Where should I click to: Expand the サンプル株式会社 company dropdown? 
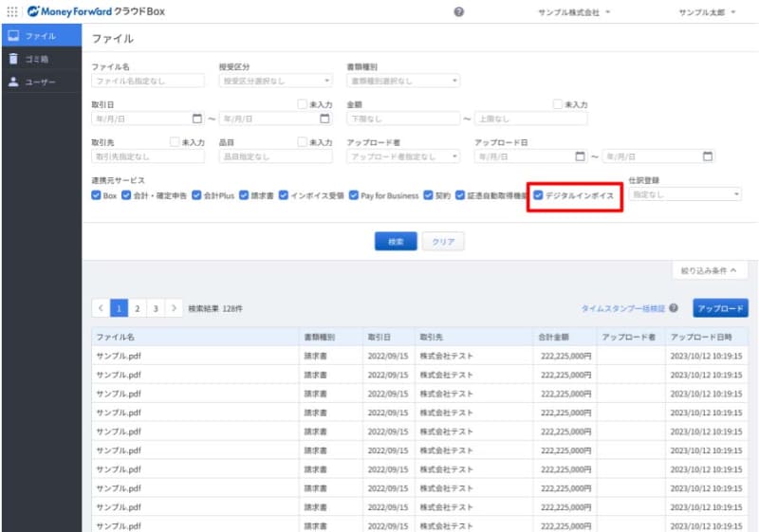pyautogui.click(x=574, y=12)
